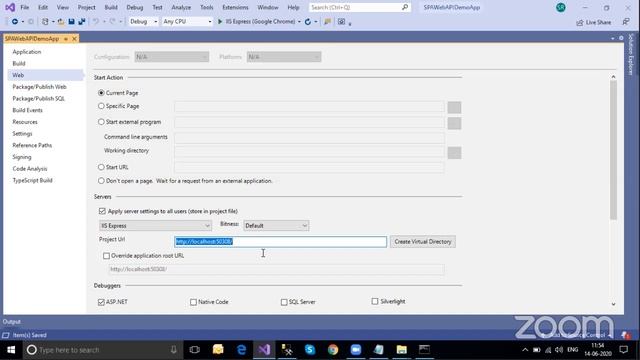Viewport: 640px width, 360px height.
Task: Open Microsoft Edge from taskbar
Action: click(241, 350)
